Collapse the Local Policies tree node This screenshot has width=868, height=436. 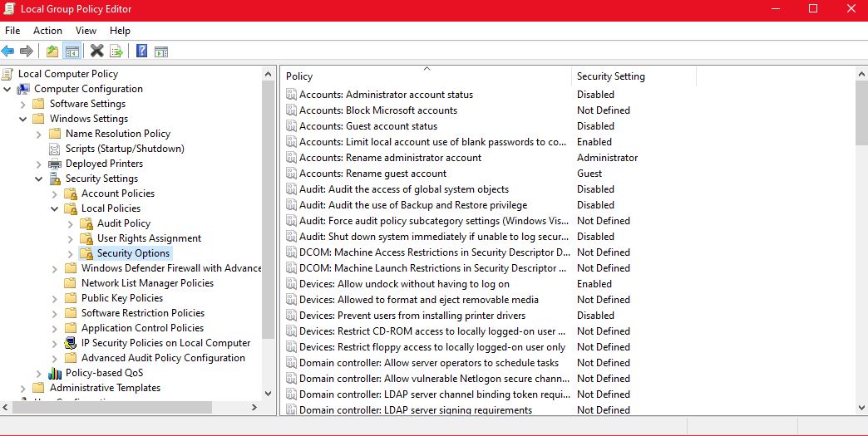click(55, 208)
